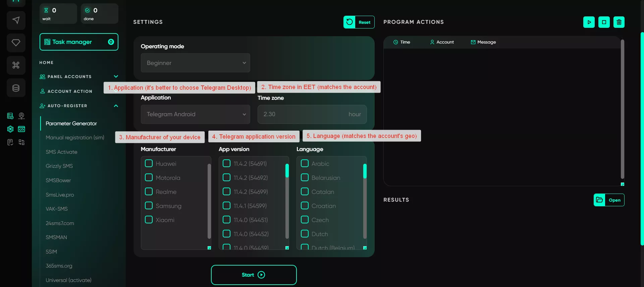Open the SMSBower page
Screen dimensions: 644x287
coord(58,181)
